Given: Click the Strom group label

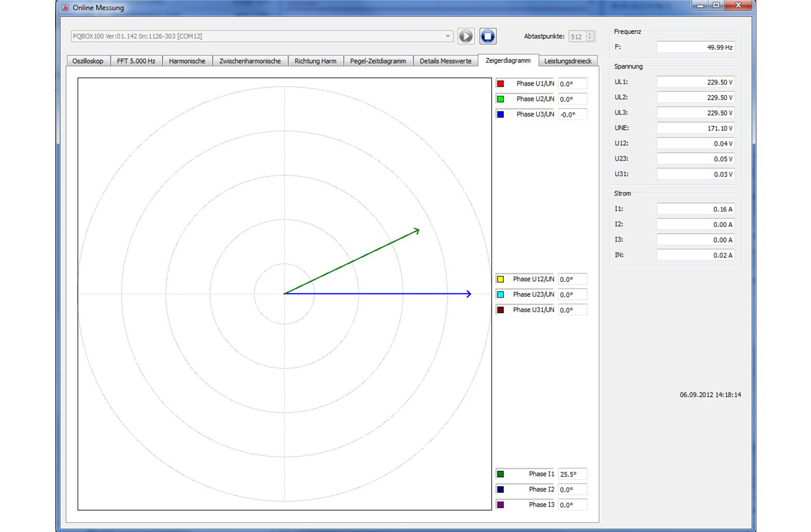Looking at the screenshot, I should point(622,193).
